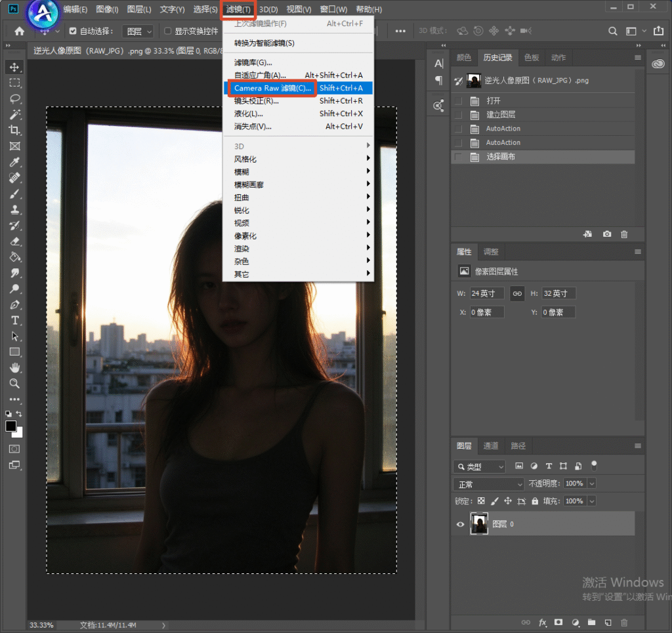
Task: Select the Magic Wand tool
Action: pyautogui.click(x=14, y=115)
